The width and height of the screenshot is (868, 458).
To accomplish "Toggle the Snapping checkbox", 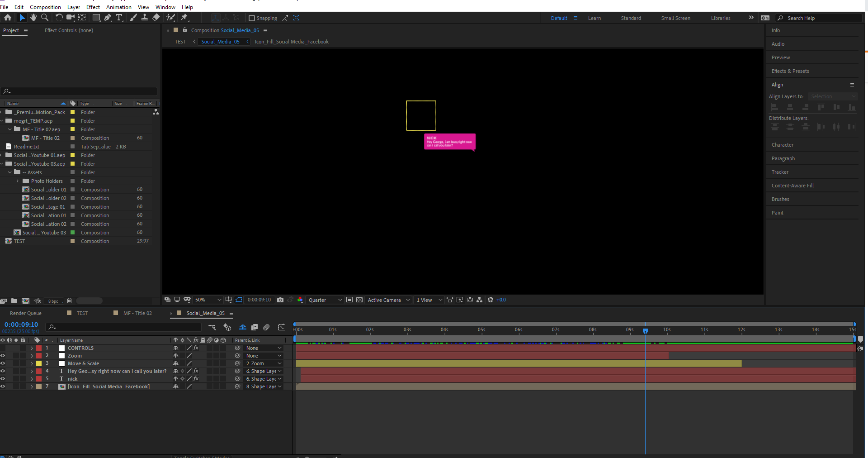I will click(x=252, y=18).
